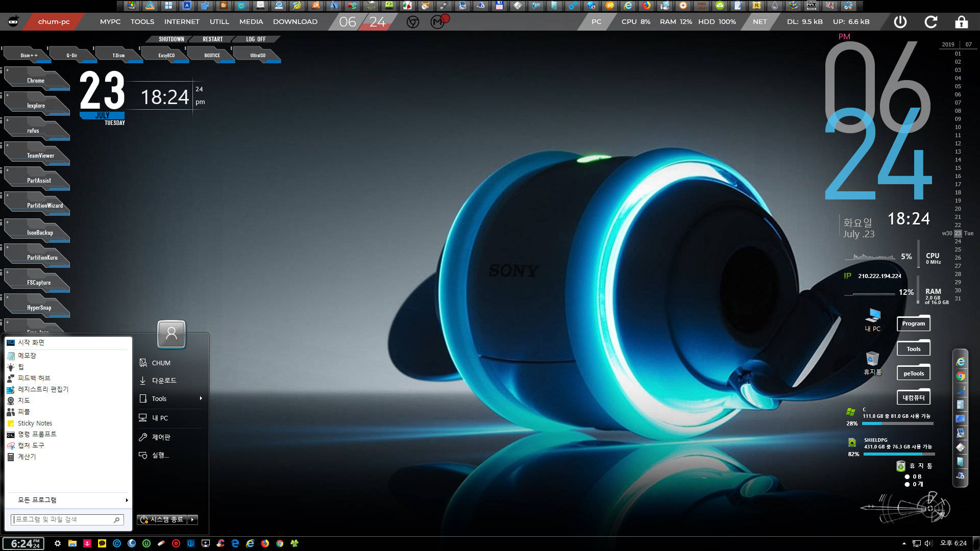Open TOOLS menu in top bar
Screen dimensions: 980x551
(x=142, y=22)
